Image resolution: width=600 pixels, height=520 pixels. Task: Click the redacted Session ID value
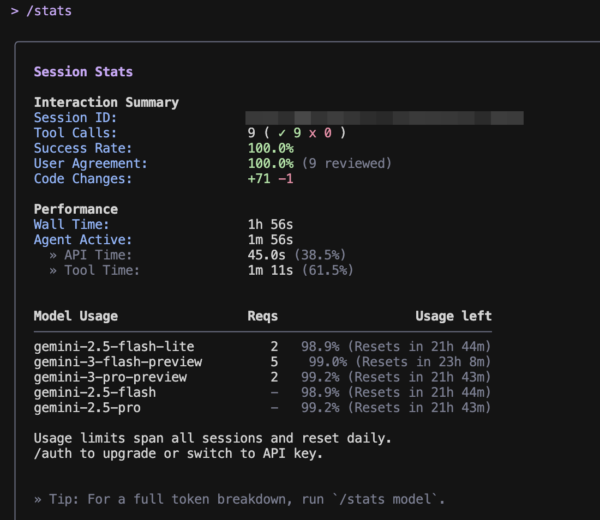click(384, 118)
